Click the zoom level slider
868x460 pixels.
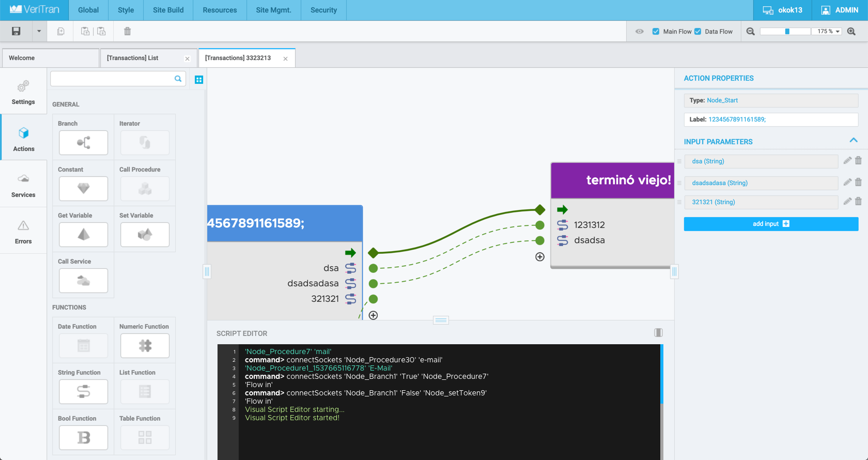click(x=785, y=32)
